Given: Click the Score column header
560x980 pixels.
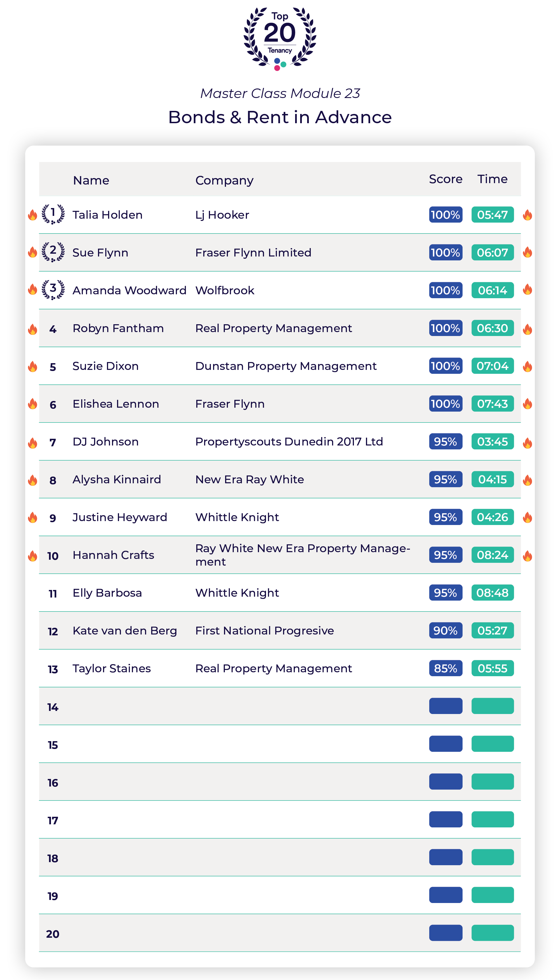Looking at the screenshot, I should click(x=446, y=179).
